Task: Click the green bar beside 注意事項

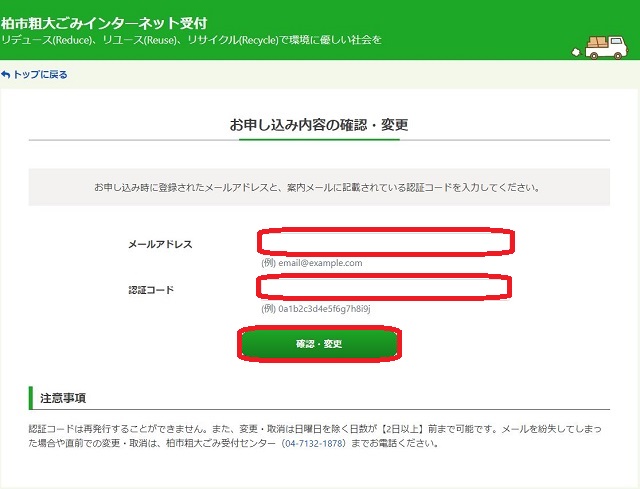Action: 31,398
